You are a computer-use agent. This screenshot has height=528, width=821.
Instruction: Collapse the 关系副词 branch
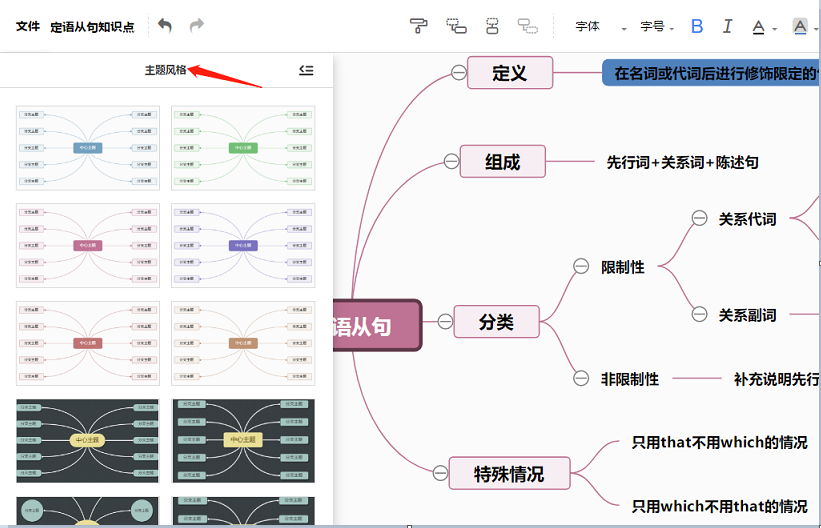coord(700,314)
